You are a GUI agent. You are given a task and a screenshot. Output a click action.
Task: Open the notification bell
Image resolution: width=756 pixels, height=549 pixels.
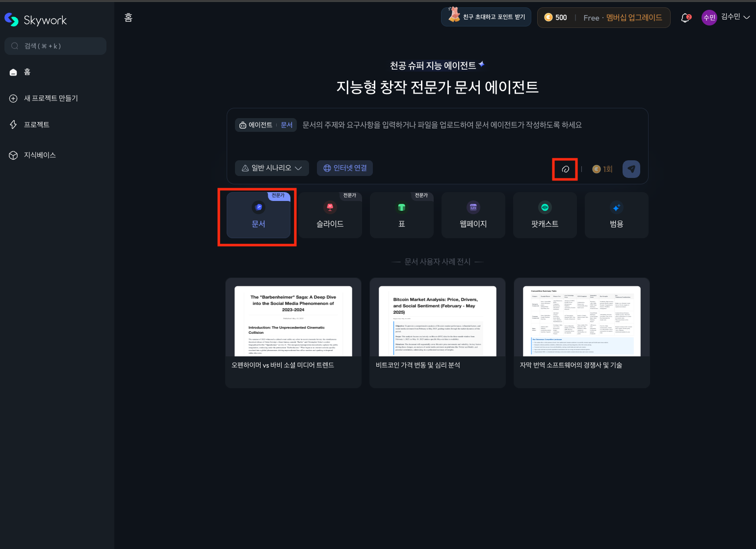[685, 17]
